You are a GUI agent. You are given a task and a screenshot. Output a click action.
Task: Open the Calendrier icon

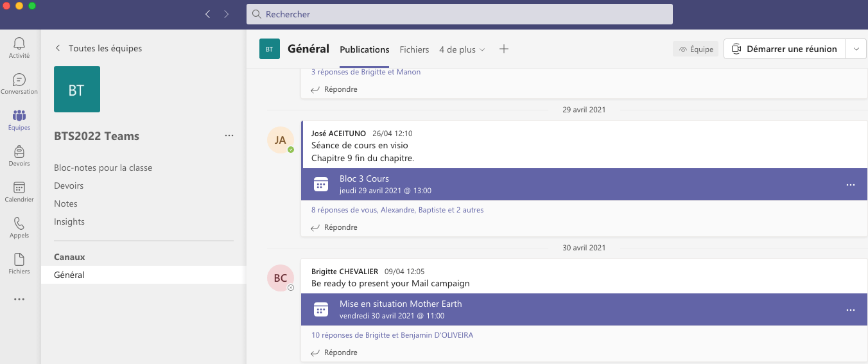(19, 191)
